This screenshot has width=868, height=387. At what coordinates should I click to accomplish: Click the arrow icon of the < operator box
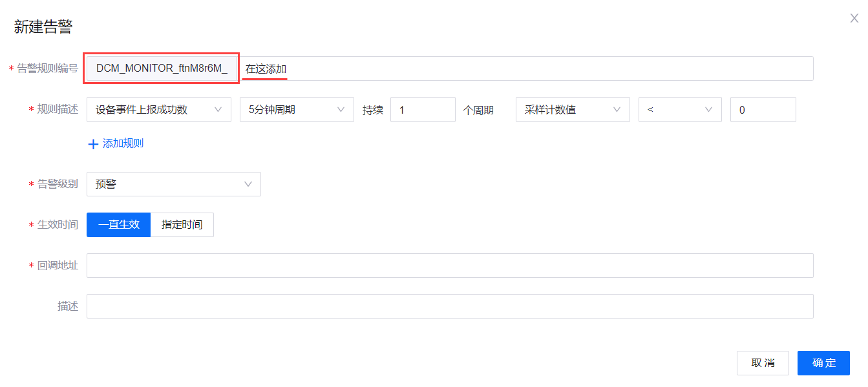pyautogui.click(x=709, y=110)
